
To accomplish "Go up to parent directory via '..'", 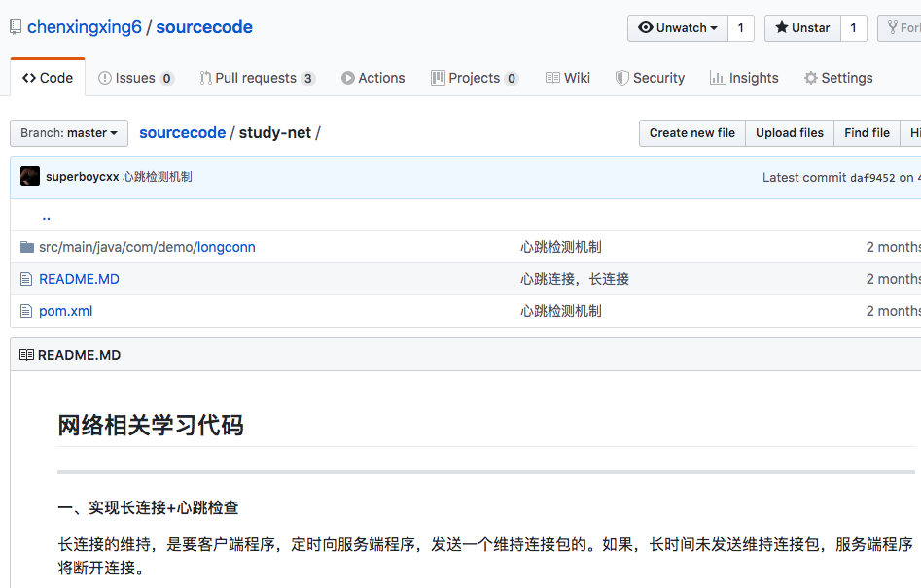I will (47, 217).
